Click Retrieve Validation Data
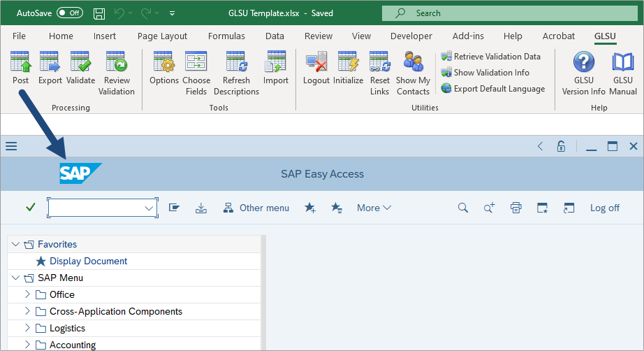 click(x=491, y=57)
